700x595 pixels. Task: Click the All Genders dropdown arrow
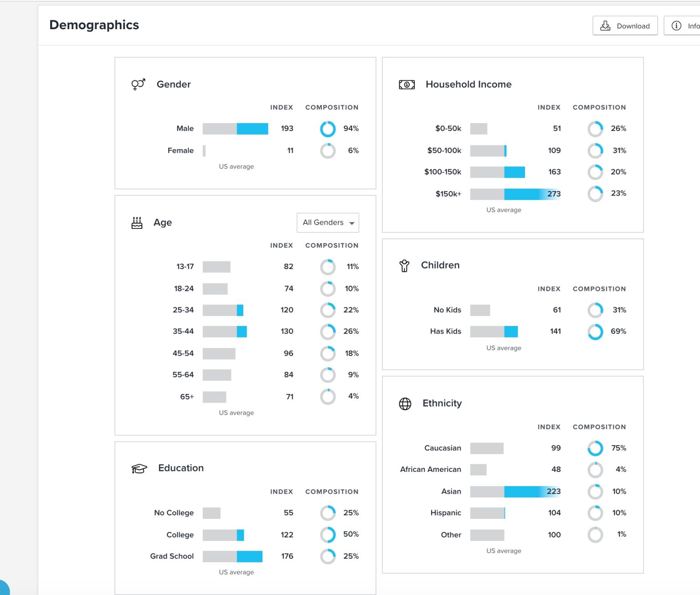click(x=352, y=223)
